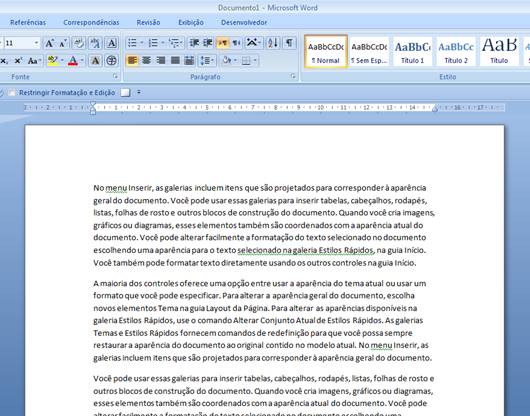This screenshot has width=530, height=416.
Task: Click text "Você pode usar essas galerias para inserir"
Action: tap(168, 378)
